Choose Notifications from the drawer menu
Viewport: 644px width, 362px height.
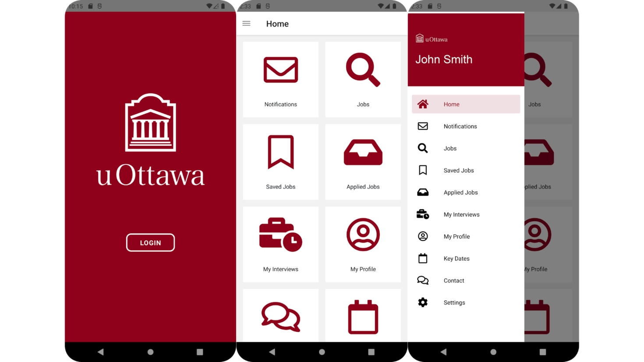[460, 126]
